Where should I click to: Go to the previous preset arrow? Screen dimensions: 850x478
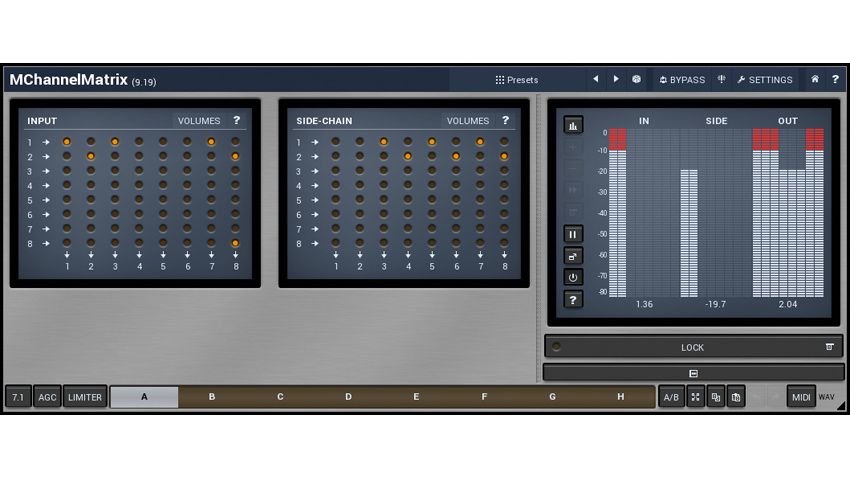click(595, 79)
